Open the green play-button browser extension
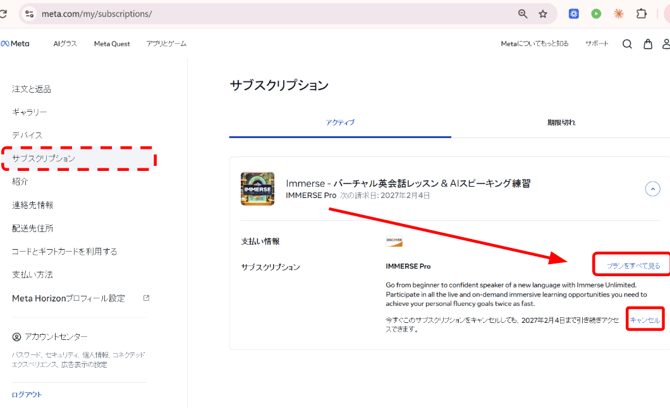 coord(596,14)
